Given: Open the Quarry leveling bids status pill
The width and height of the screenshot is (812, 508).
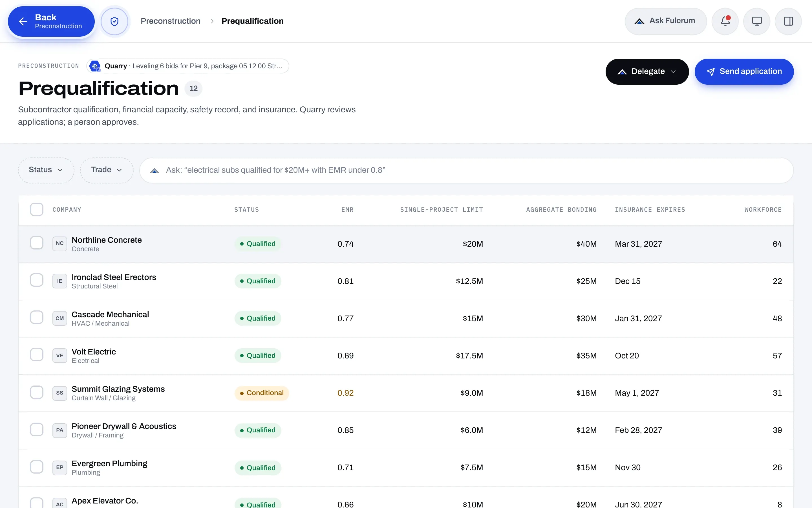Looking at the screenshot, I should [x=188, y=66].
